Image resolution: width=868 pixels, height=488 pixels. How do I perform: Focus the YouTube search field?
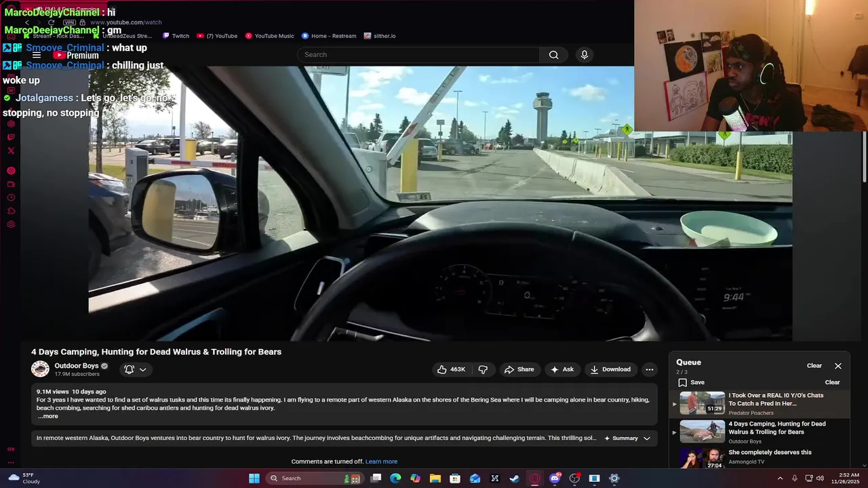point(418,55)
